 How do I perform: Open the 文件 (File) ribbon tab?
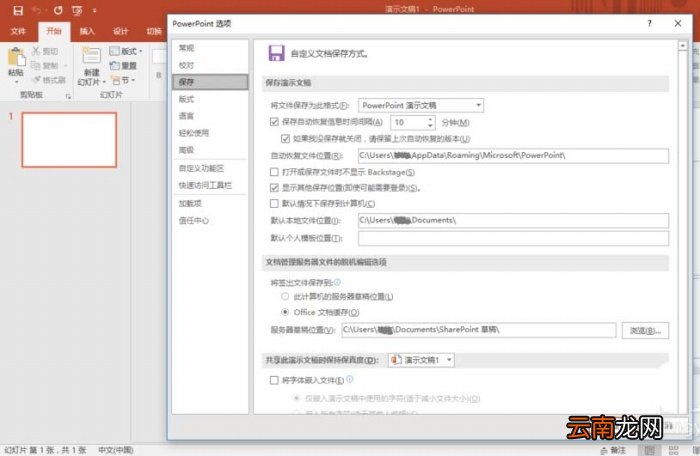(x=18, y=31)
